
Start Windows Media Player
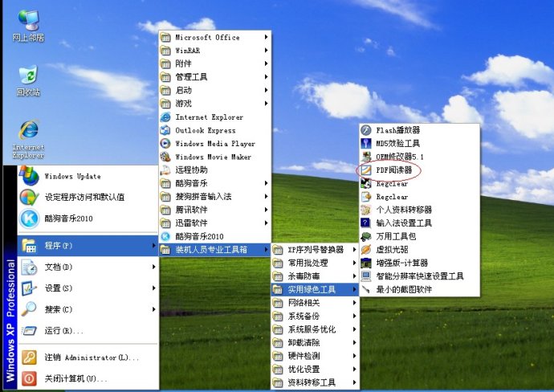215,144
